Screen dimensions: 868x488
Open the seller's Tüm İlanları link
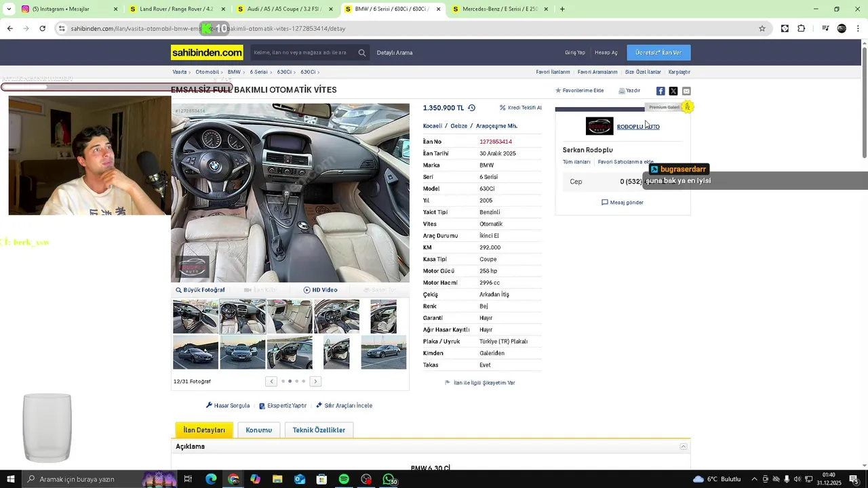(x=576, y=162)
